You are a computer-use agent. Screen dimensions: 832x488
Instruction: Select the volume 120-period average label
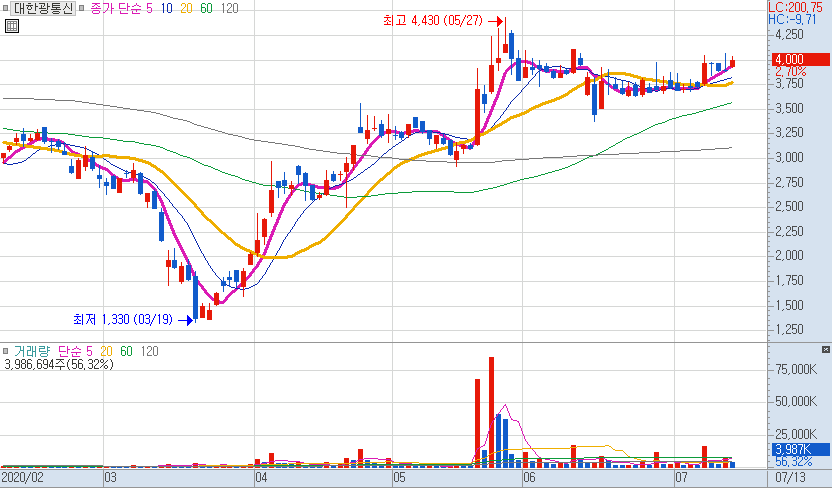coord(150,351)
